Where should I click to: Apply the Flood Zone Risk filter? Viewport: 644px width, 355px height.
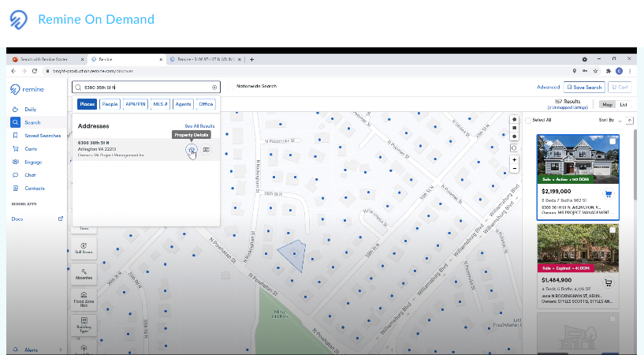coord(84,300)
